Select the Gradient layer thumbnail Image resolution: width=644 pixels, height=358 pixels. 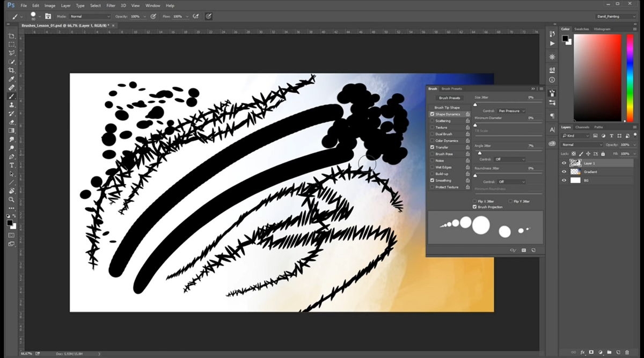coord(575,172)
